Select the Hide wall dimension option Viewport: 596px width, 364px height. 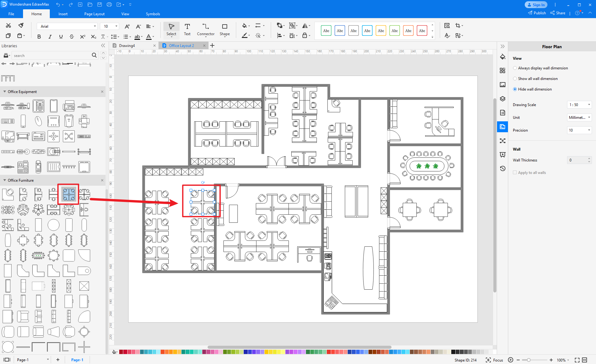(515, 89)
